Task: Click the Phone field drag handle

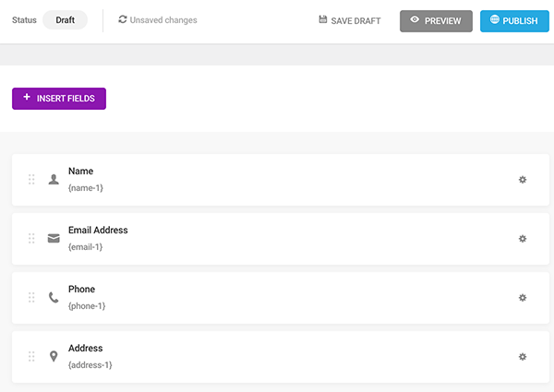Action: point(31,298)
